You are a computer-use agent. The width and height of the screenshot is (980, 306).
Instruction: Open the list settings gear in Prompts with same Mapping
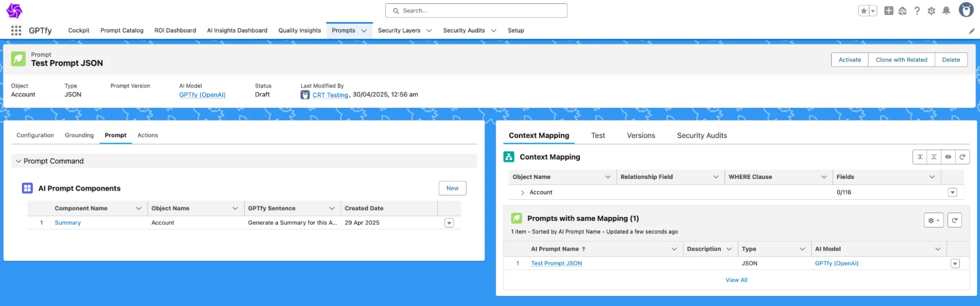pos(933,220)
